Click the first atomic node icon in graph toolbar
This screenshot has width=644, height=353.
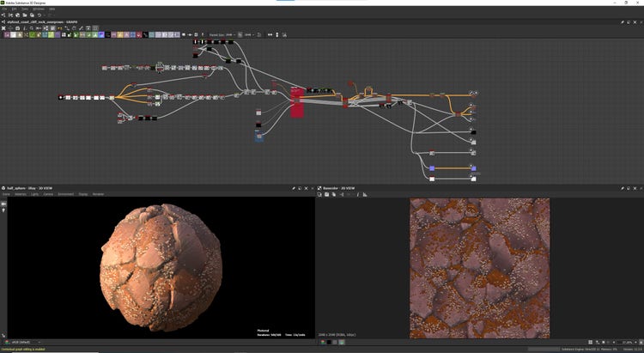(7, 35)
